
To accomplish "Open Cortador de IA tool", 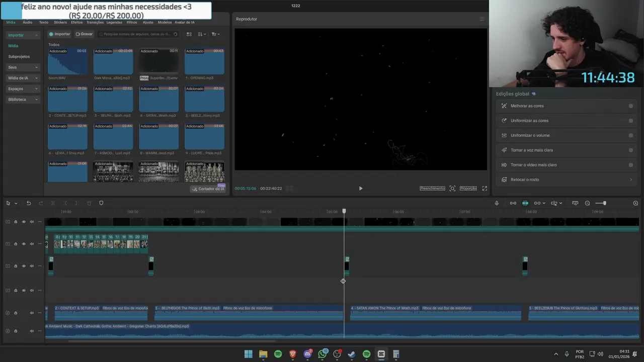I will 208,189.
